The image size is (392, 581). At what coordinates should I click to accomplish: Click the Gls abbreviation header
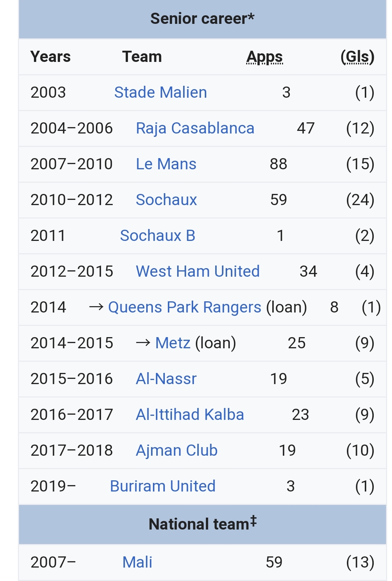(357, 57)
